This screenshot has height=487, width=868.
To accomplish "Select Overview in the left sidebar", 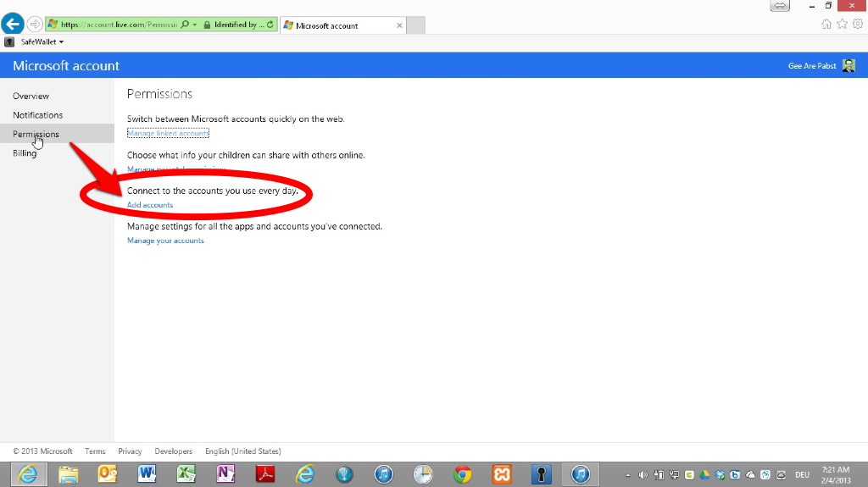I will click(x=31, y=96).
